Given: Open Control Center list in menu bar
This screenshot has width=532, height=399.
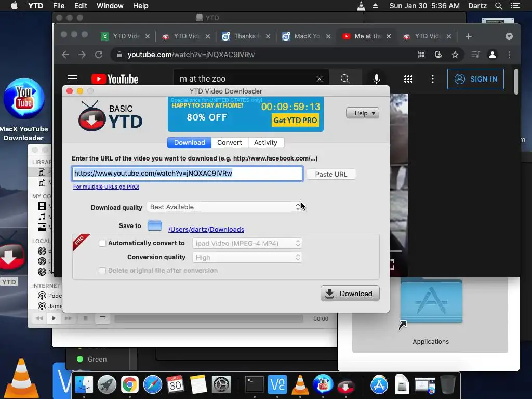Looking at the screenshot, I should [515, 6].
